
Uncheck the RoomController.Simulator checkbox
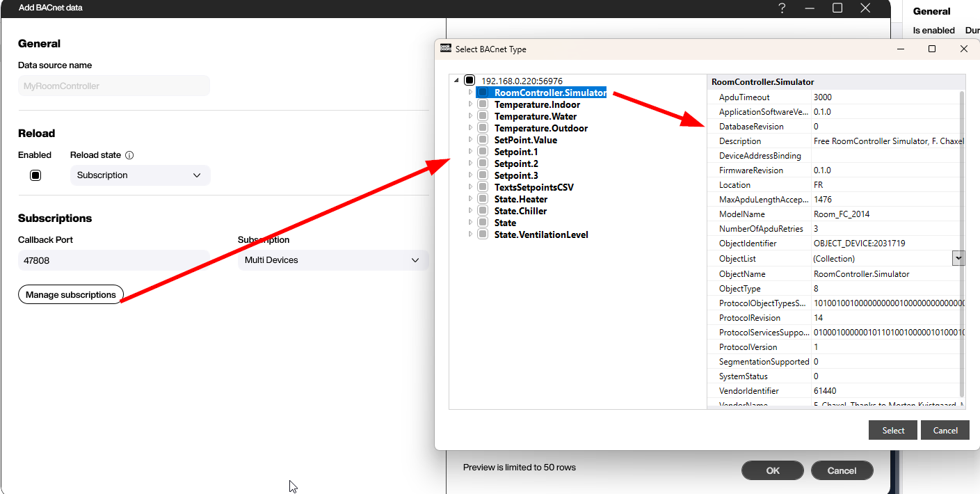[x=482, y=93]
